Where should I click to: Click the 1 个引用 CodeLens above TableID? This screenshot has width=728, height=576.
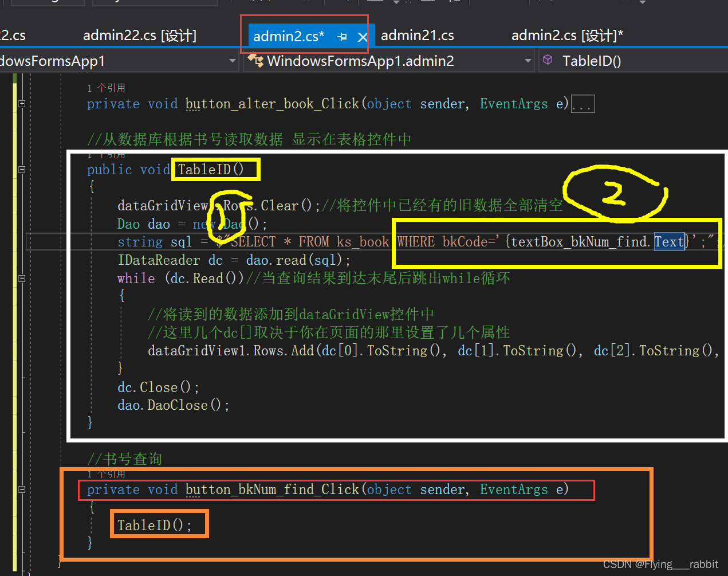pos(106,154)
